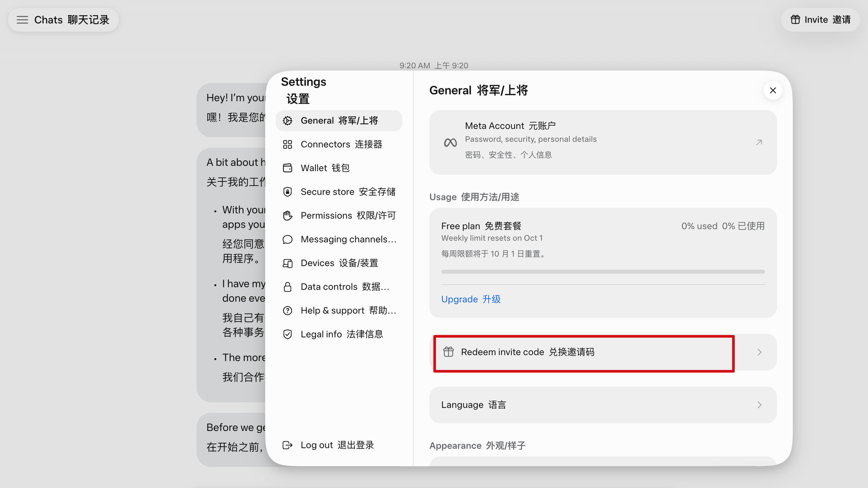Image resolution: width=868 pixels, height=488 pixels.
Task: Click the gift icon beside Invite
Action: (795, 19)
